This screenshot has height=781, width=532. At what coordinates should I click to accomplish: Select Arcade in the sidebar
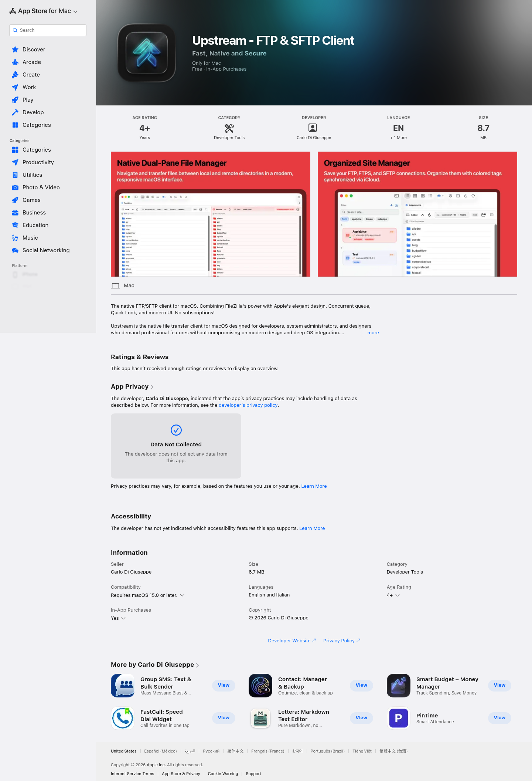pyautogui.click(x=32, y=62)
